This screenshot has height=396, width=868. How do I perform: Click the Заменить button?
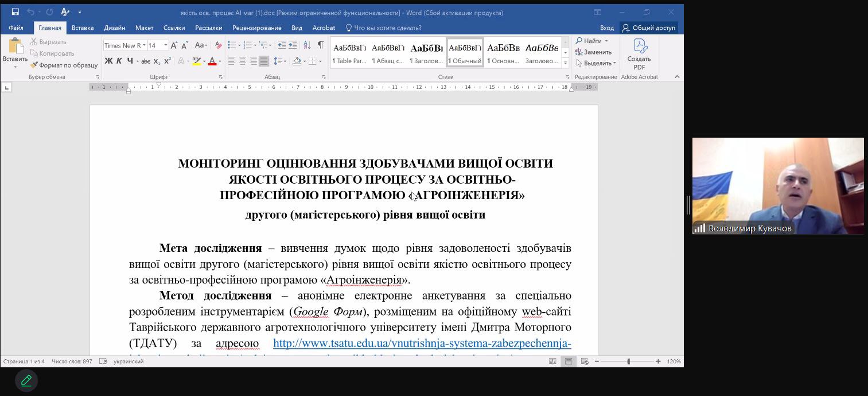pos(593,52)
